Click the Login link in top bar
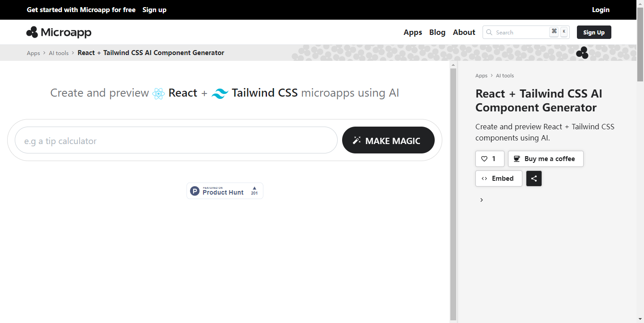Viewport: 644px width, 323px height. (601, 10)
